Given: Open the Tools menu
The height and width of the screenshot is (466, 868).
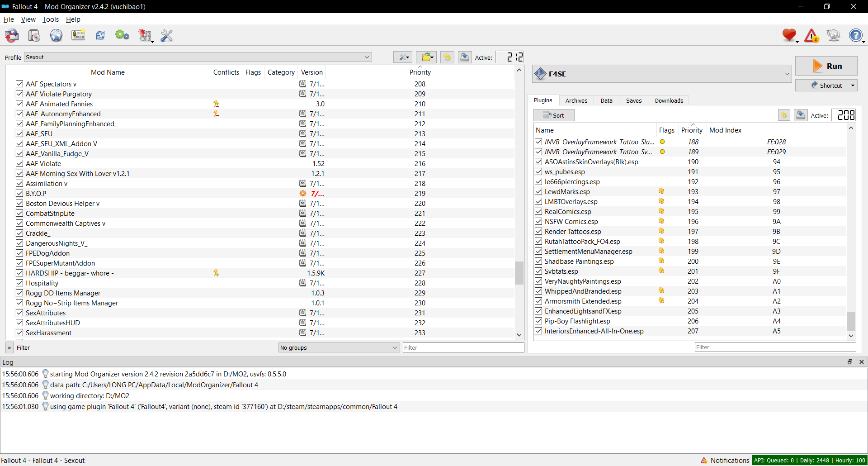Looking at the screenshot, I should coord(51,19).
